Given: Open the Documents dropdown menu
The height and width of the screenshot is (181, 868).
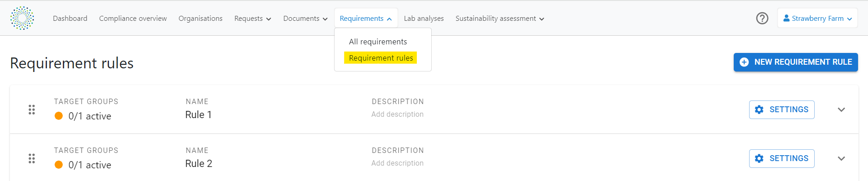Looking at the screenshot, I should [306, 19].
